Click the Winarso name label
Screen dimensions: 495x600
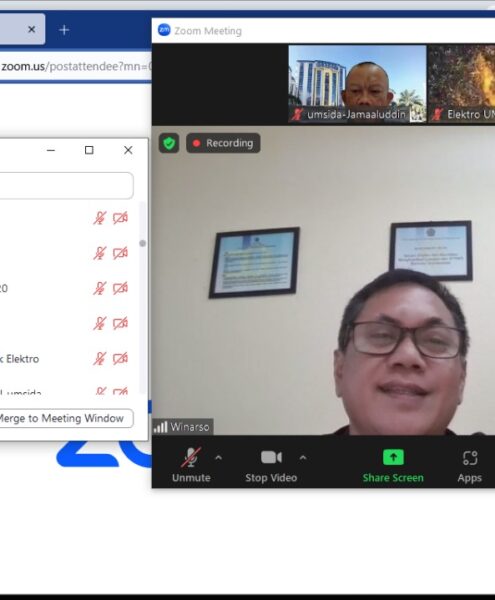tap(190, 427)
